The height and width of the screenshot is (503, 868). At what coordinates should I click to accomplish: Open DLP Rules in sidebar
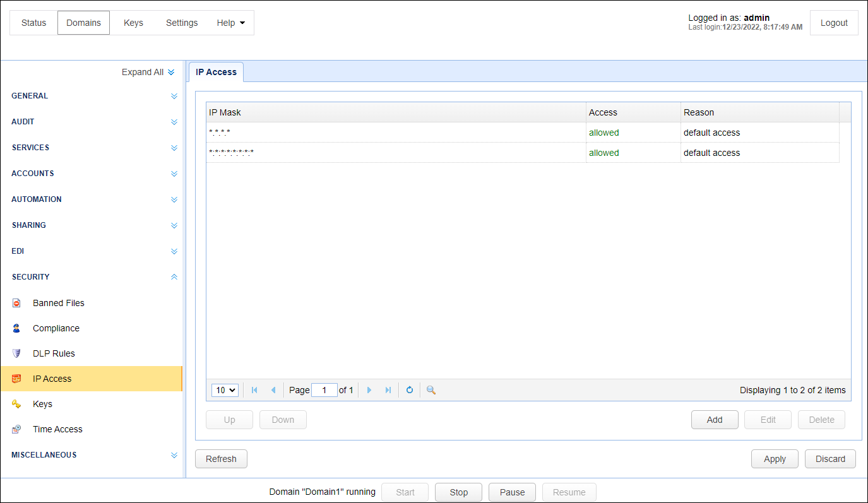54,353
